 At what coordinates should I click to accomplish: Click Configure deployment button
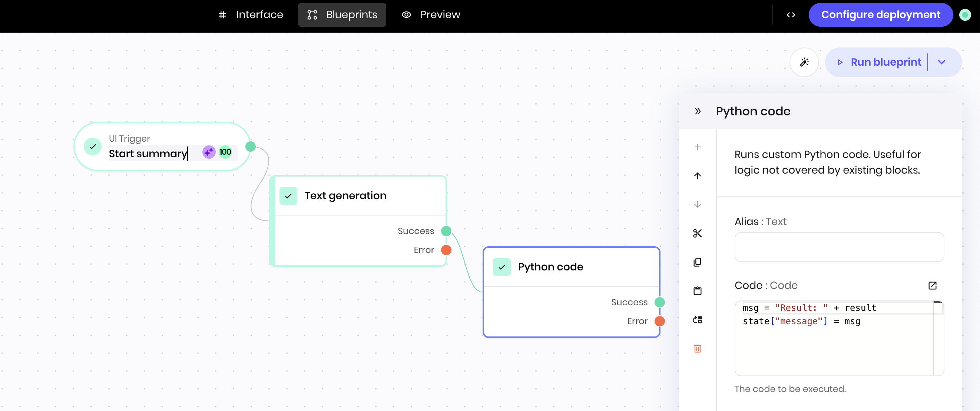point(880,15)
